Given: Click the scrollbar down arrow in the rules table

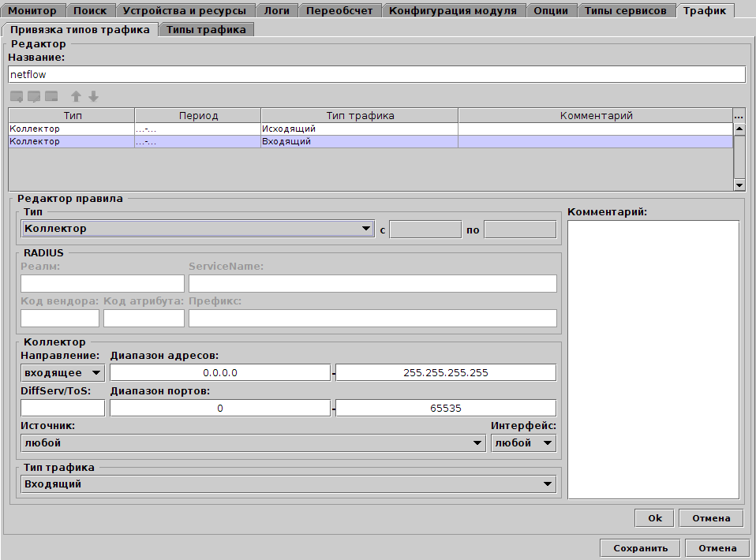Looking at the screenshot, I should pyautogui.click(x=739, y=185).
